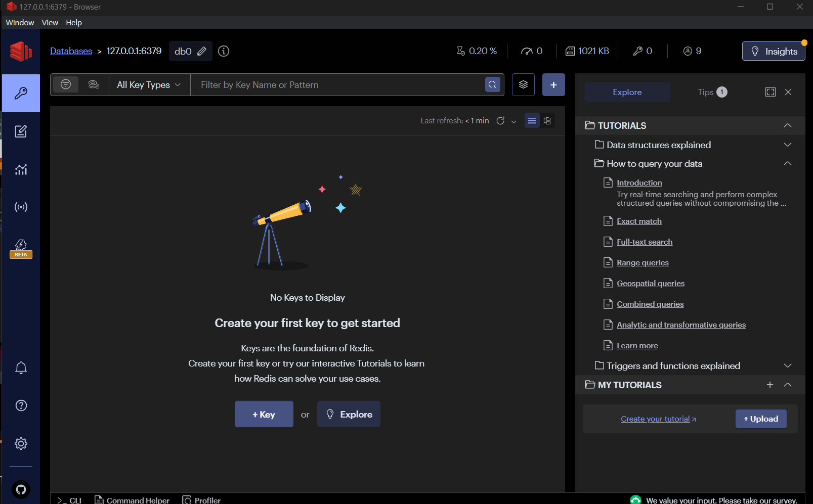The image size is (813, 504).
Task: Close the Insights panel with X icon
Action: 788,92
